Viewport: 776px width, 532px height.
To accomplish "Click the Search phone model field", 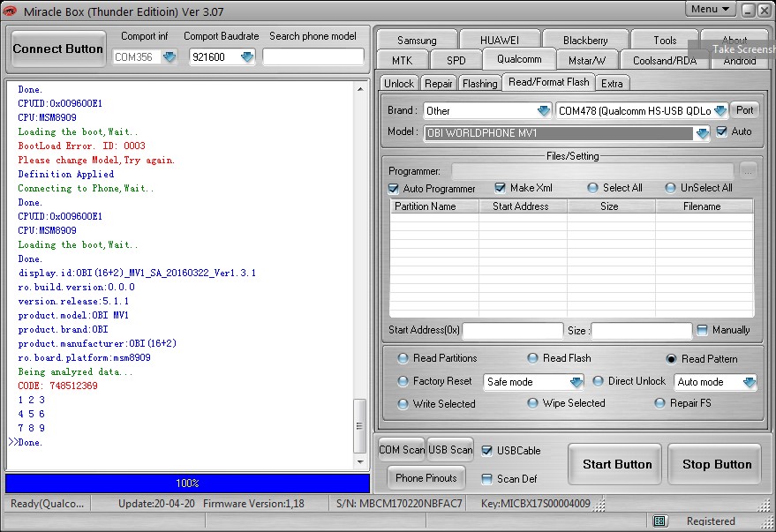I will pyautogui.click(x=313, y=56).
